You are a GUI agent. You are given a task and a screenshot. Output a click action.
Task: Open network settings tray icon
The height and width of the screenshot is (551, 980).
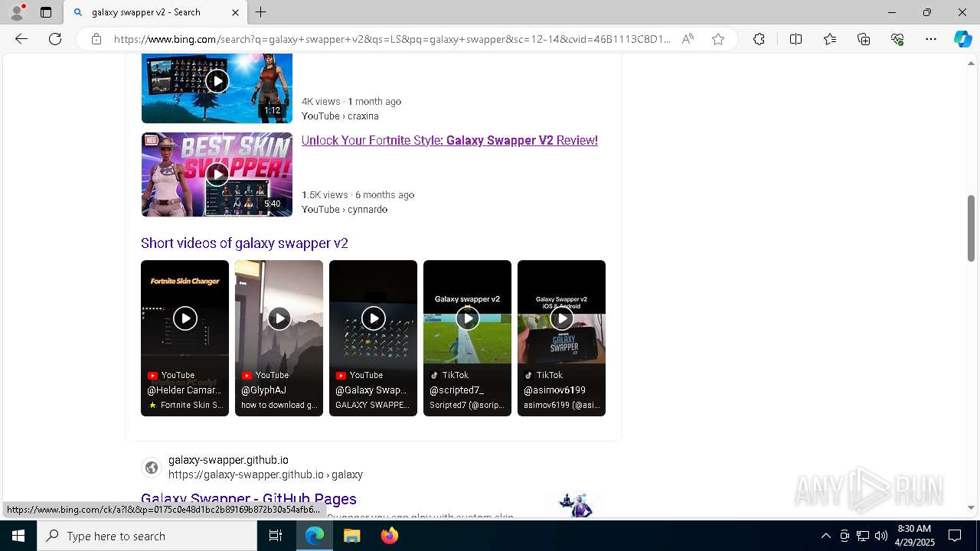(x=863, y=536)
